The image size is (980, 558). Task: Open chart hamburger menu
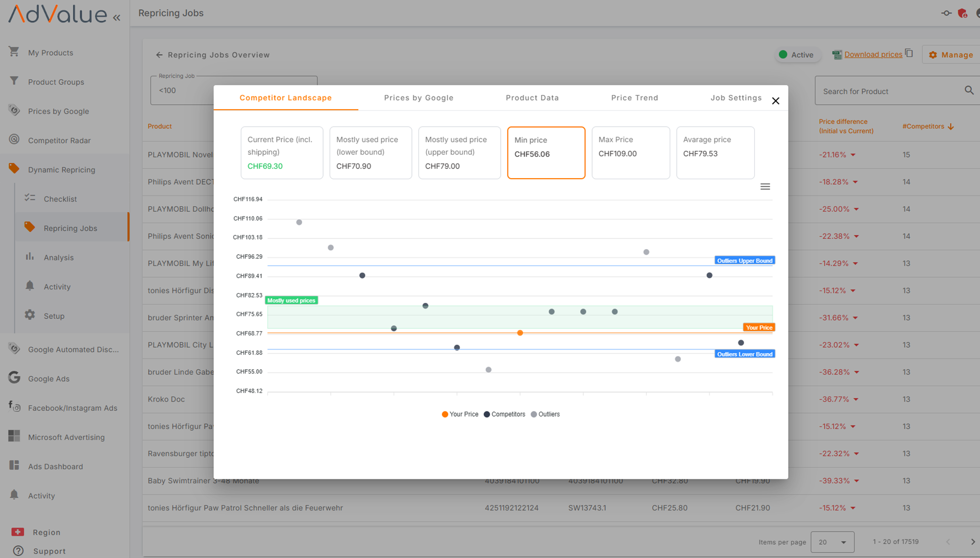coord(765,187)
